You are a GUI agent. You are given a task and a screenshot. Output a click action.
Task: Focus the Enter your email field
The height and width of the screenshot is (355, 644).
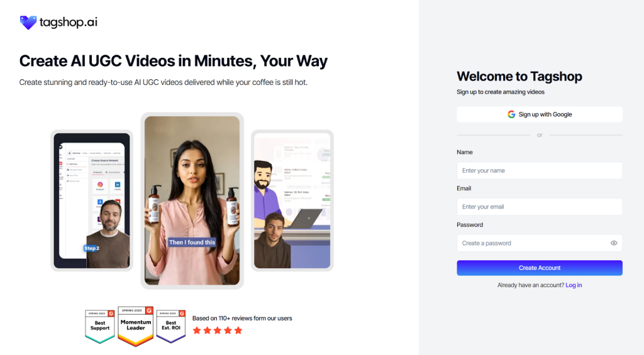click(539, 207)
